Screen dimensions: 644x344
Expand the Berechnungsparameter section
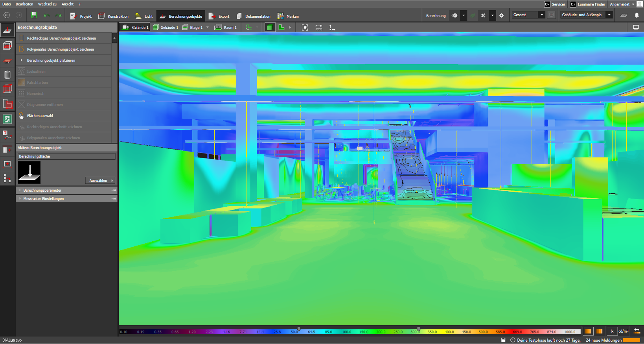tap(42, 190)
